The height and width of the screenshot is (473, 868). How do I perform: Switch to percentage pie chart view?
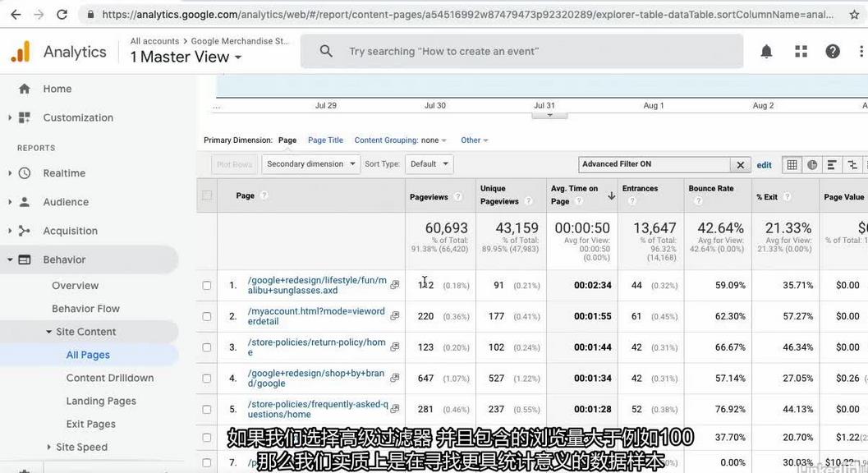[x=812, y=164]
